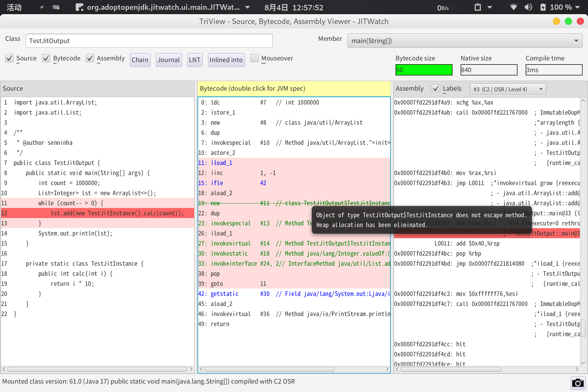The height and width of the screenshot is (392, 588).
Task: Click source line 9 int count = 1000000
Action: click(x=97, y=183)
